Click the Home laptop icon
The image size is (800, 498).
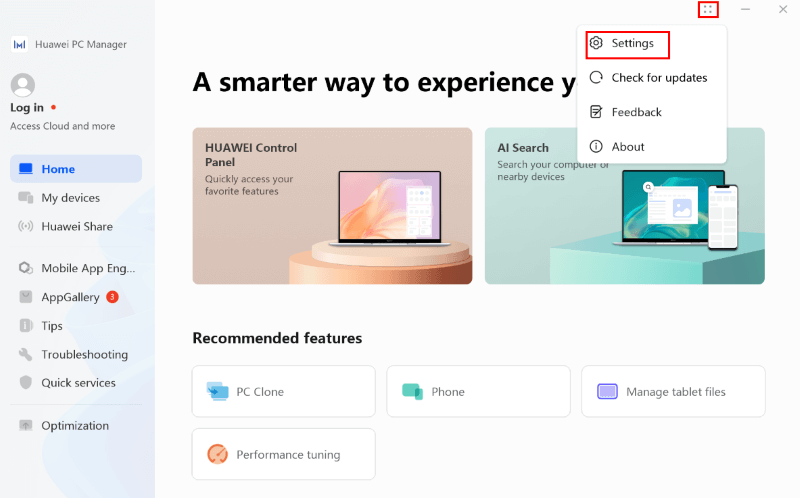(26, 169)
